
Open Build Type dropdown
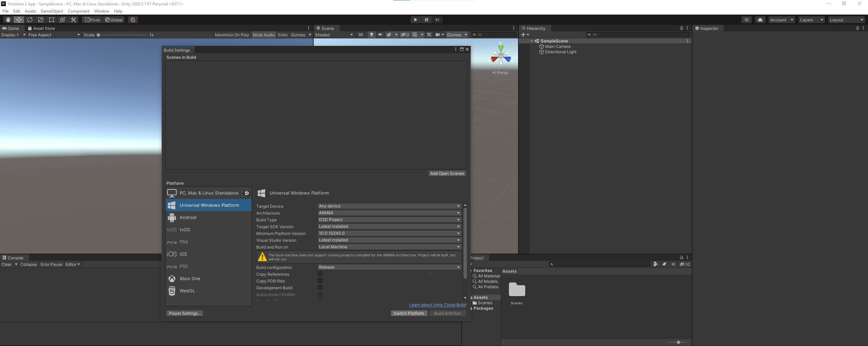(x=390, y=220)
